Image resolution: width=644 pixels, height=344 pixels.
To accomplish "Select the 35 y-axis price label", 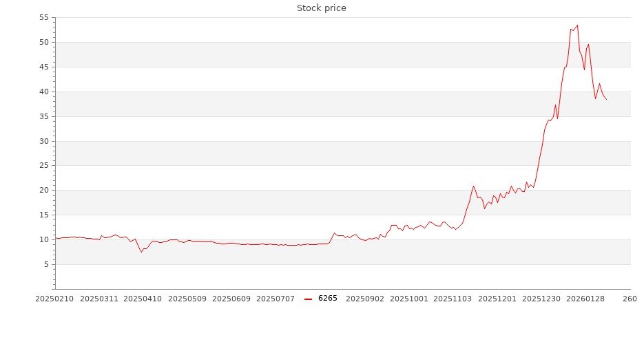I will (x=46, y=116).
